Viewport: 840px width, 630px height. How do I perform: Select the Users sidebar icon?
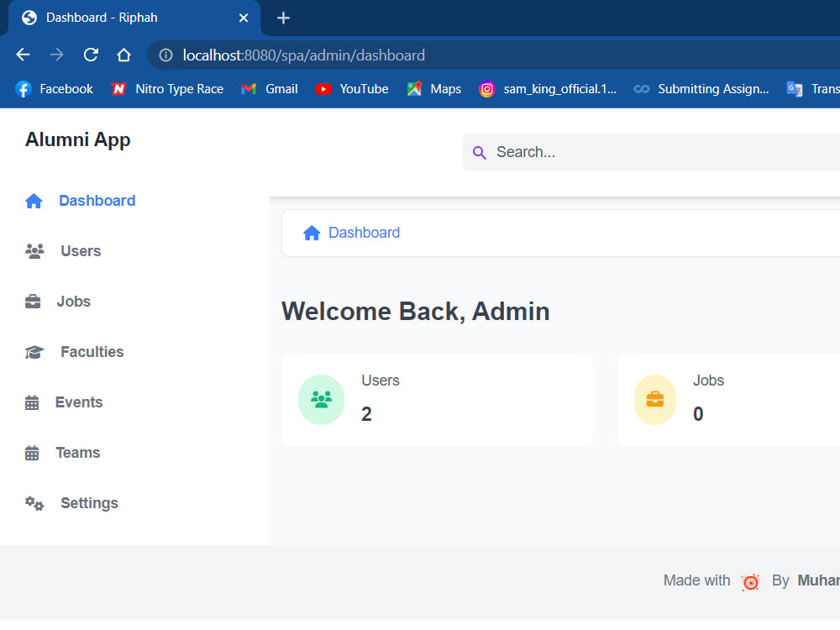click(x=34, y=250)
